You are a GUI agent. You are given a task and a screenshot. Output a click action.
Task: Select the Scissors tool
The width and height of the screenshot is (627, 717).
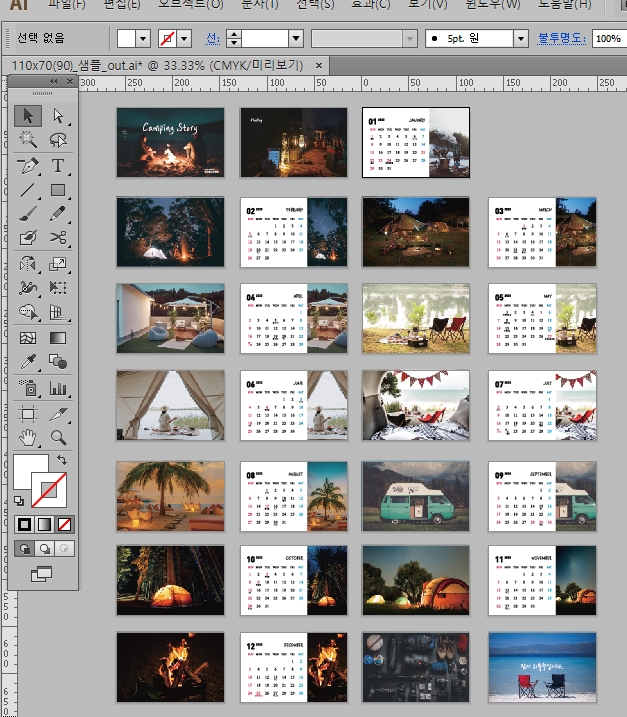pos(58,237)
